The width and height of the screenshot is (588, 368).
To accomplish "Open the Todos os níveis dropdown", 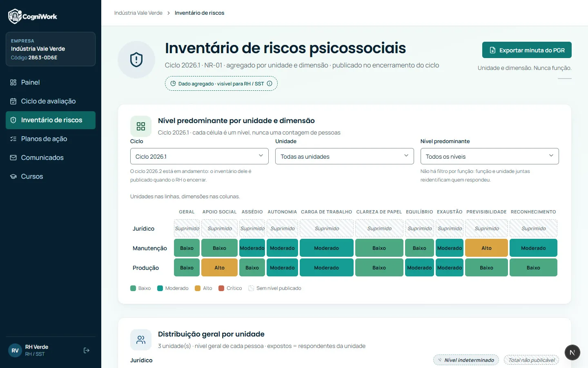I will point(490,156).
